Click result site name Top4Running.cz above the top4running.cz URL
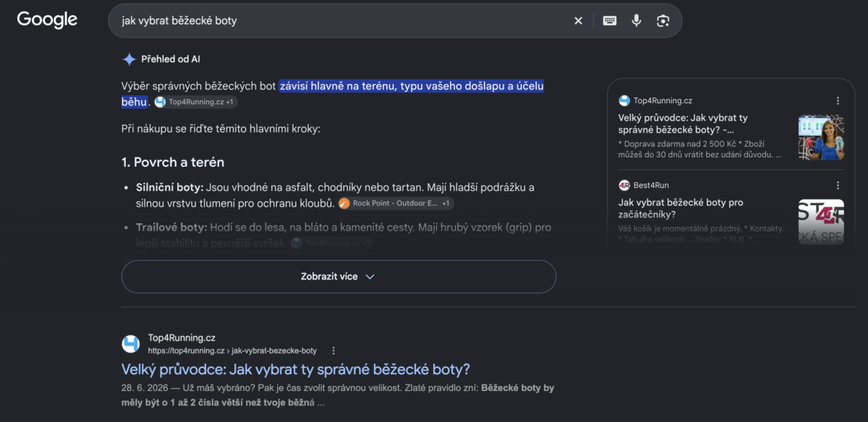This screenshot has height=422, width=868. [x=182, y=337]
